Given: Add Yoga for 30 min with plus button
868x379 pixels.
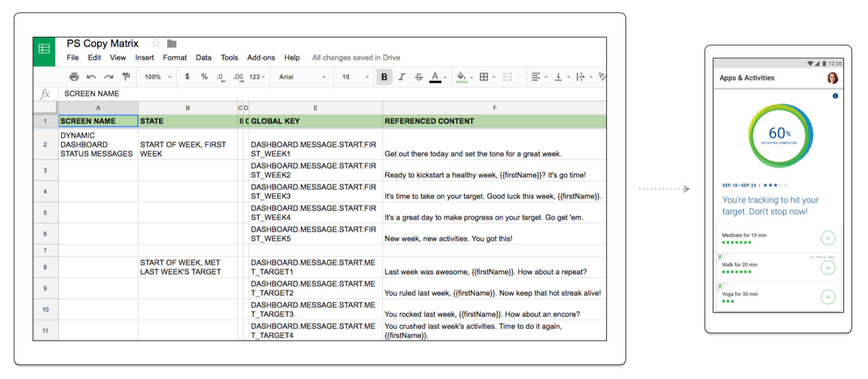Looking at the screenshot, I should click(x=828, y=297).
